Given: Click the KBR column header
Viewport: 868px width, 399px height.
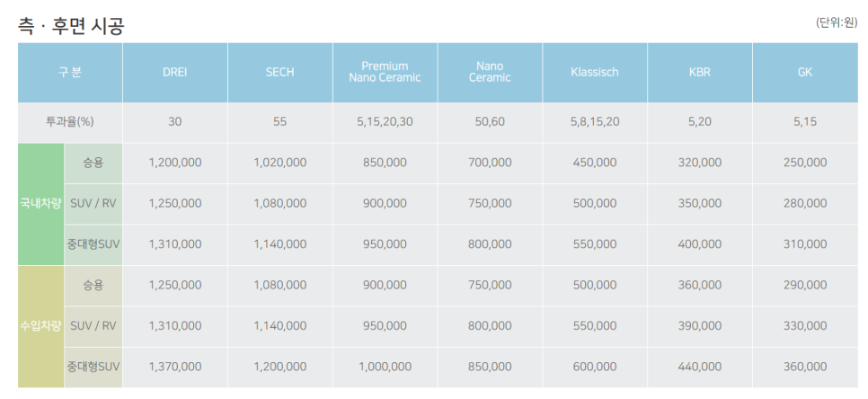Looking at the screenshot, I should (700, 73).
